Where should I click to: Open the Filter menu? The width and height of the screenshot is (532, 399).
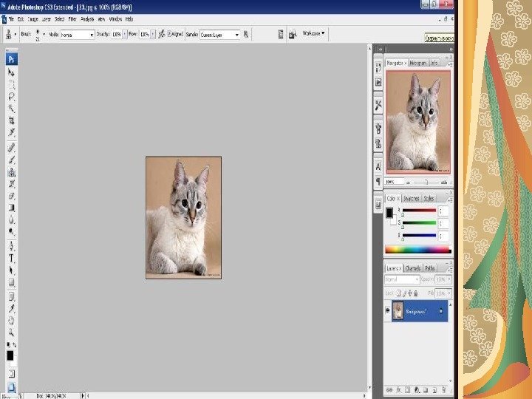[72, 18]
